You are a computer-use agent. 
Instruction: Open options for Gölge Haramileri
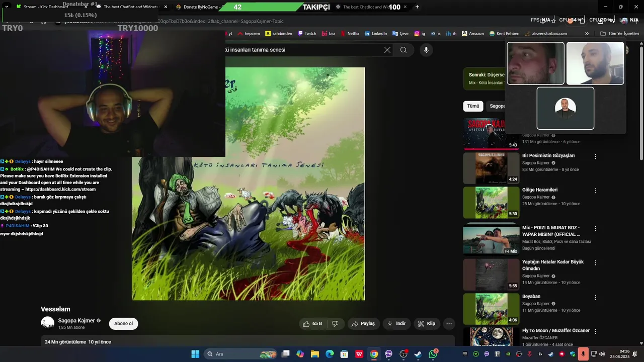click(x=595, y=191)
